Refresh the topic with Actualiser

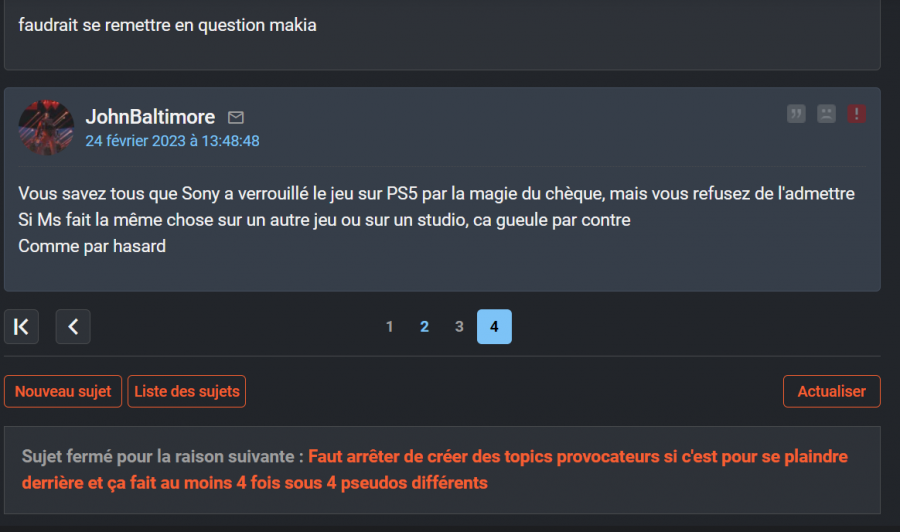coord(831,391)
